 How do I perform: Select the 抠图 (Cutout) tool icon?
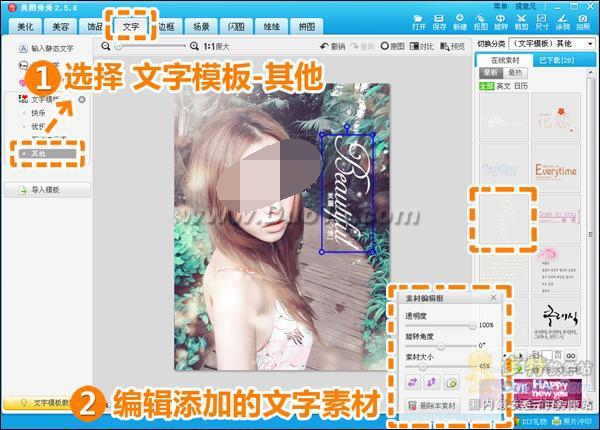click(x=481, y=22)
